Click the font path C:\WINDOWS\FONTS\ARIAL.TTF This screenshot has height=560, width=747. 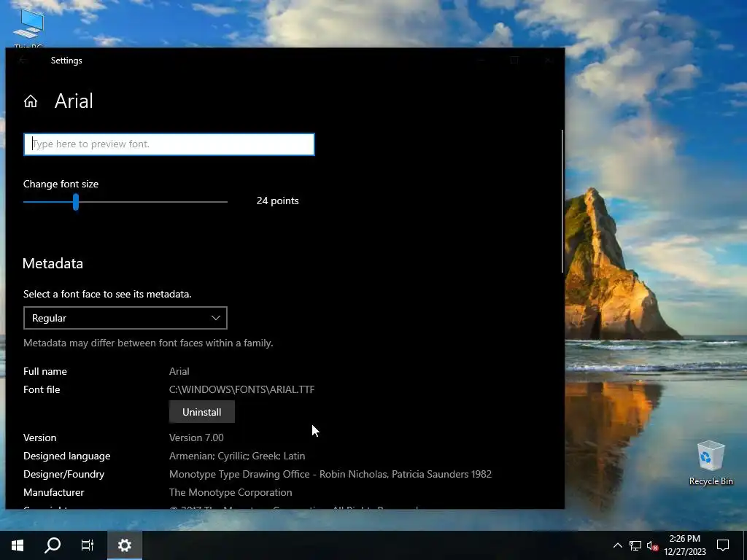tap(241, 389)
